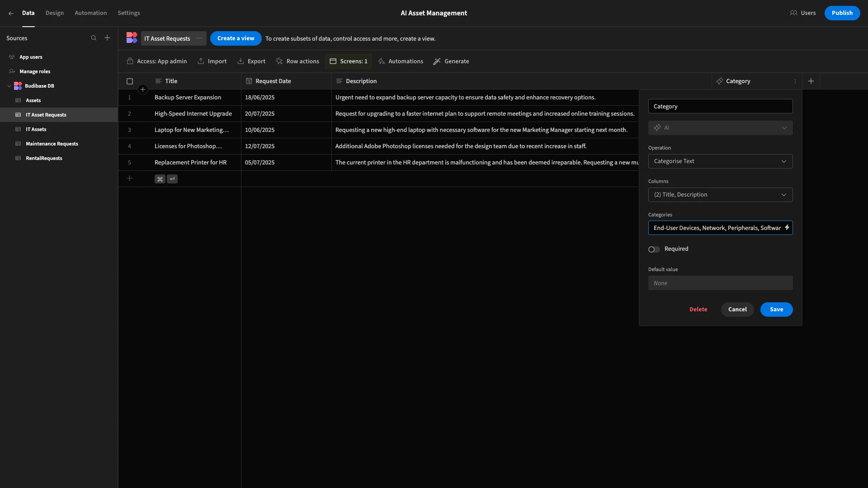Add a new row with plus icon

coord(129,178)
